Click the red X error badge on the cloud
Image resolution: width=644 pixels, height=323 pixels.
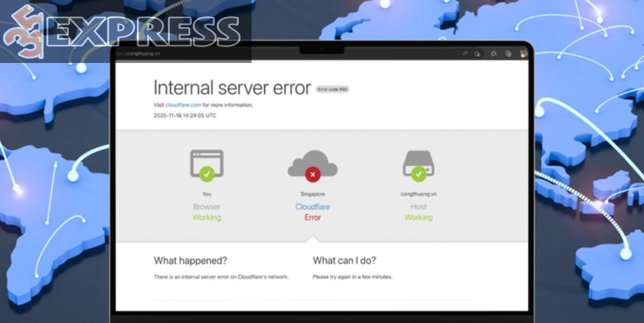click(x=313, y=174)
